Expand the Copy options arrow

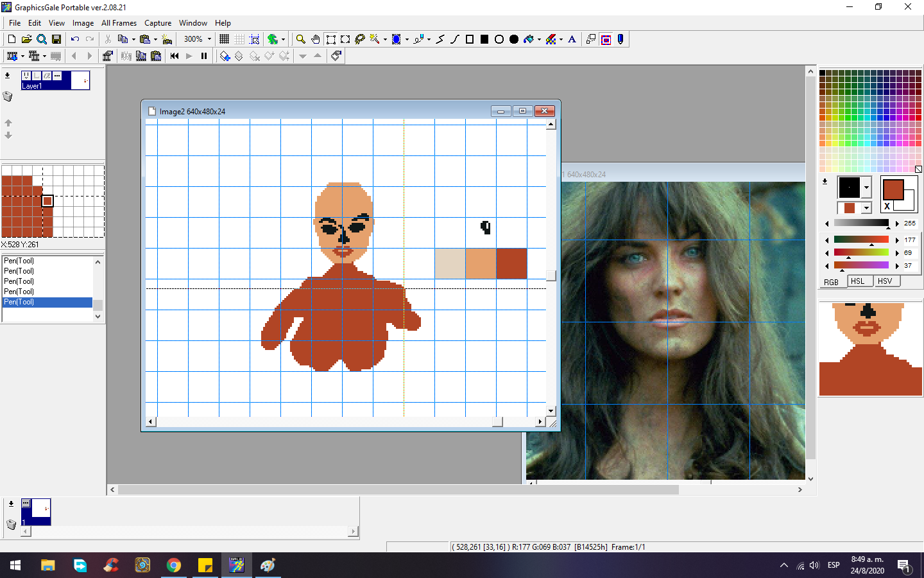[133, 39]
